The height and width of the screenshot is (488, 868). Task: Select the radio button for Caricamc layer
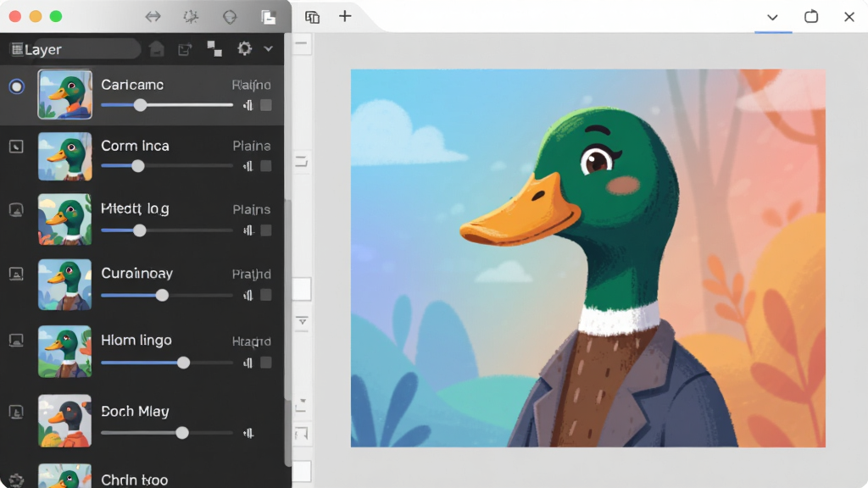17,87
